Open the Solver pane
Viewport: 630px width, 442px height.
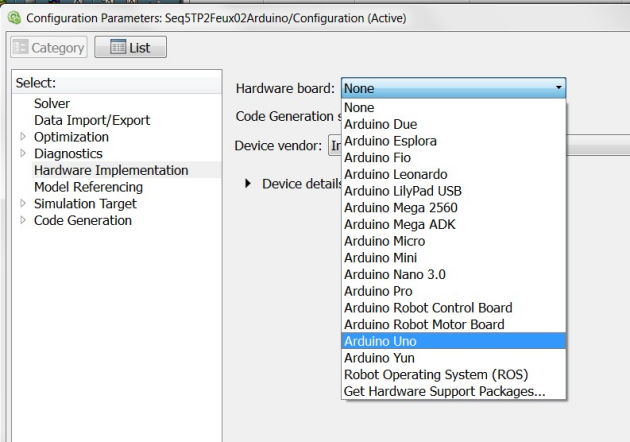pos(52,103)
